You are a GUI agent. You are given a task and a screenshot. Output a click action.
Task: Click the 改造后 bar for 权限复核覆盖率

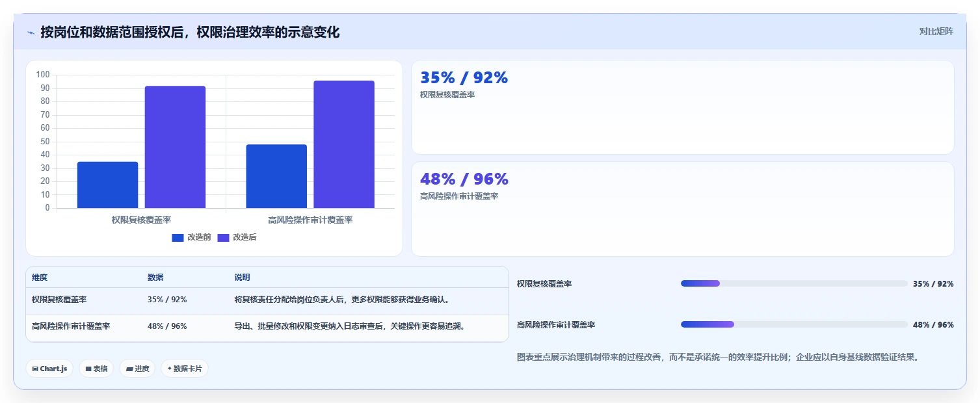175,147
